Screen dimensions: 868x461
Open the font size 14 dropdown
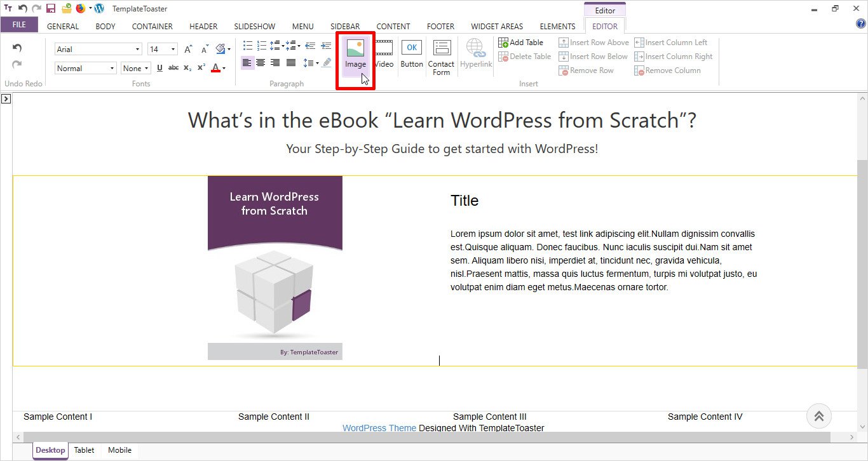point(163,49)
